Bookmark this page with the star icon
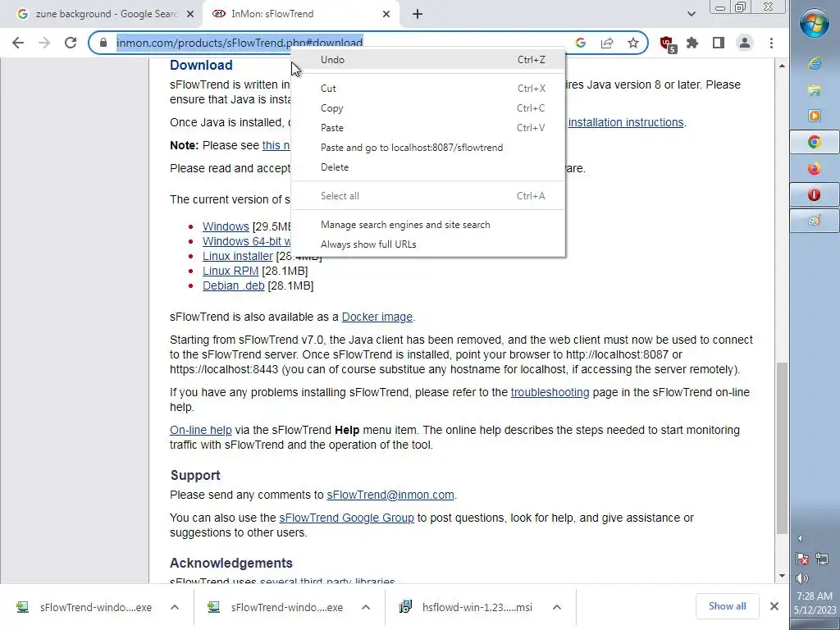Image resolution: width=840 pixels, height=630 pixels. 633,43
